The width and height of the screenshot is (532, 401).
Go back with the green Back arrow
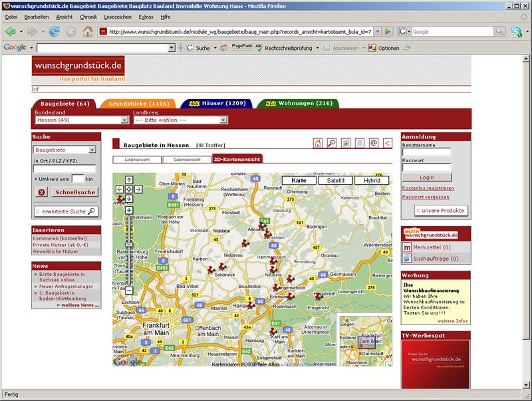click(11, 31)
